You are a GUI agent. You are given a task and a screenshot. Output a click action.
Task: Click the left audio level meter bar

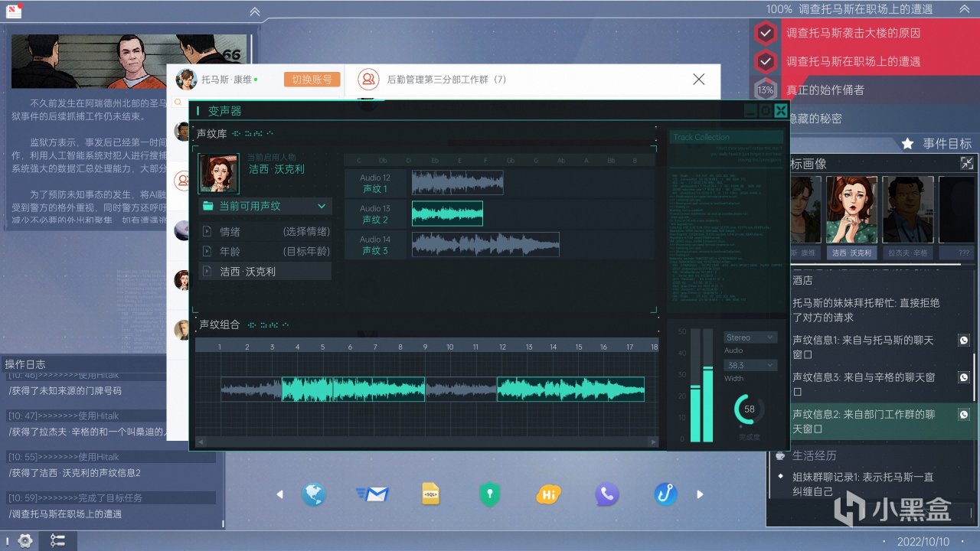695,386
